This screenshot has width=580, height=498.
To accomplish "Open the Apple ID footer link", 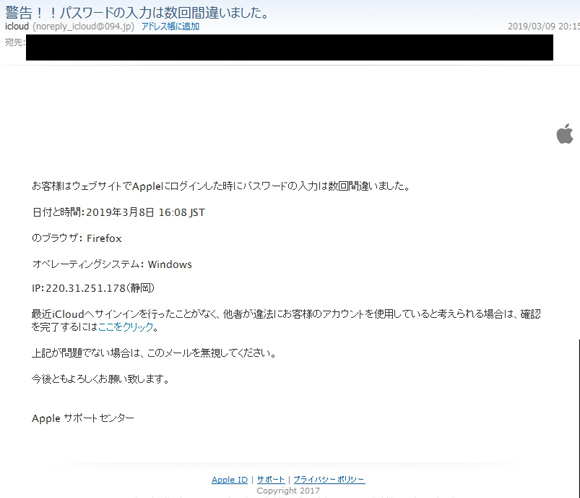I will [230, 480].
